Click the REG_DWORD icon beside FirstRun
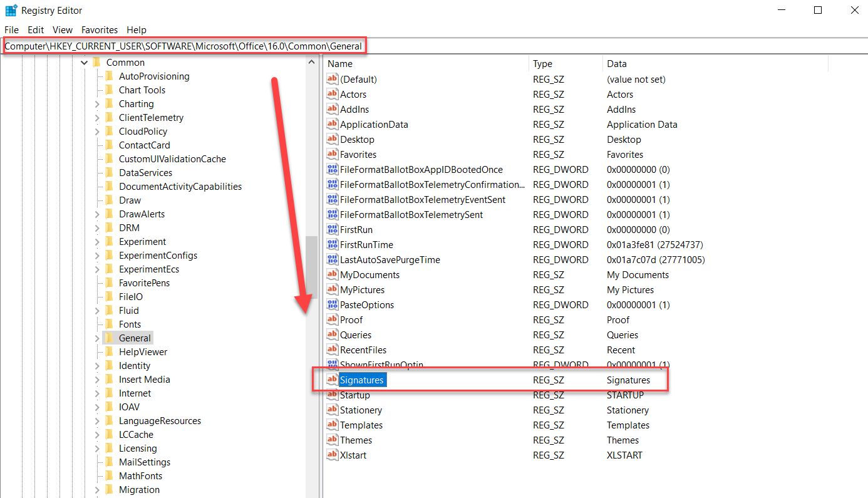Screen dimensions: 868x498 point(333,229)
